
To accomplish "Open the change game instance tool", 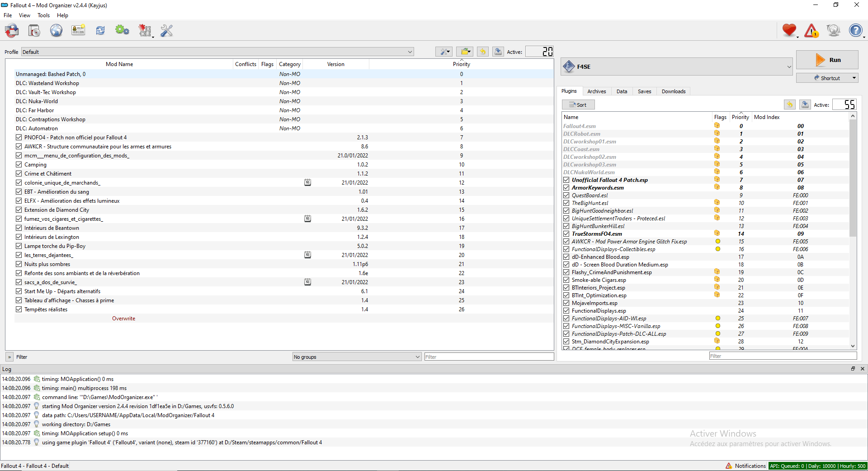I will [12, 30].
